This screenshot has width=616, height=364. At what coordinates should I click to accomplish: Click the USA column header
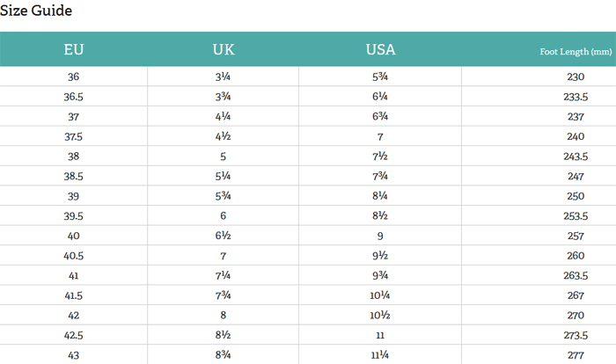click(x=380, y=49)
